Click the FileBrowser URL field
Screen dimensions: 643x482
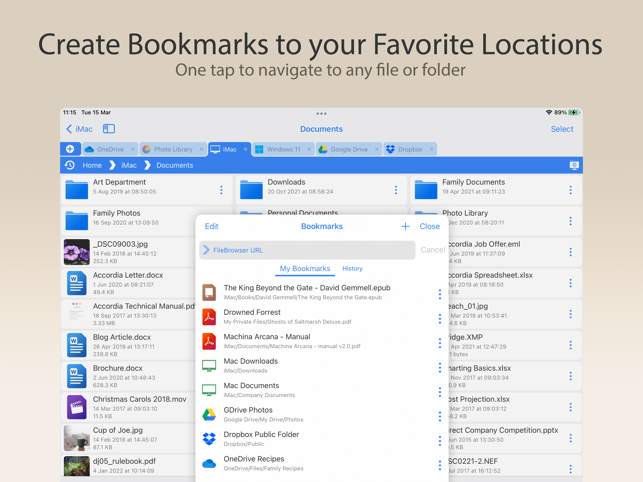pos(307,250)
